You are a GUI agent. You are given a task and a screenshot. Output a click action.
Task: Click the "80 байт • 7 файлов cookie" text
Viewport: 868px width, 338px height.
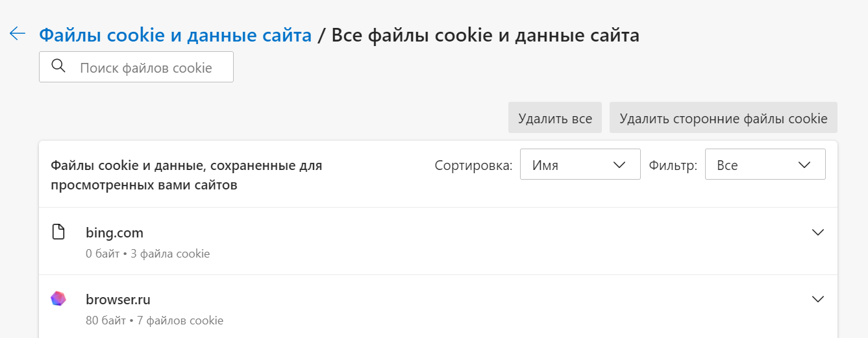point(155,320)
